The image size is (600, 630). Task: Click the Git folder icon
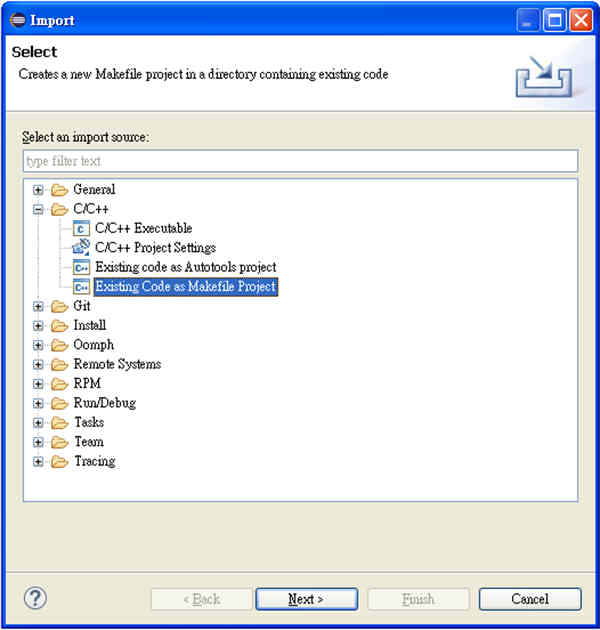(x=59, y=307)
